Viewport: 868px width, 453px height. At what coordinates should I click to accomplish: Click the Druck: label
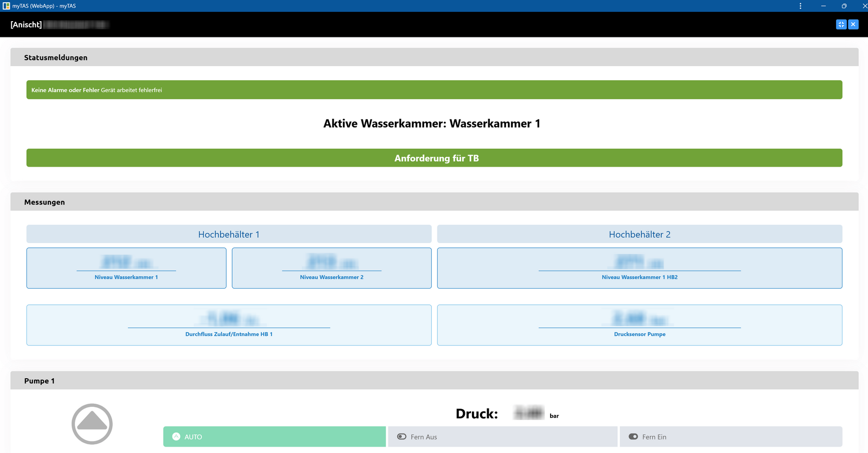(x=477, y=414)
